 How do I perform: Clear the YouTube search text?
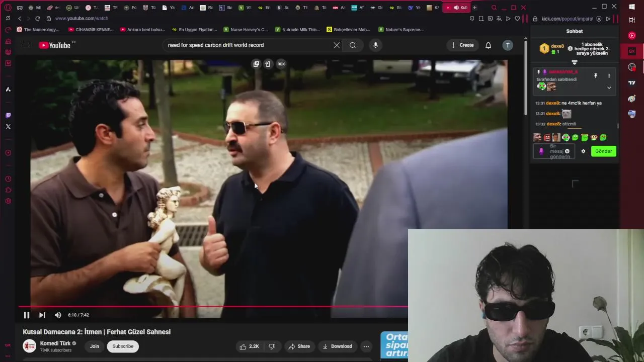coord(337,45)
